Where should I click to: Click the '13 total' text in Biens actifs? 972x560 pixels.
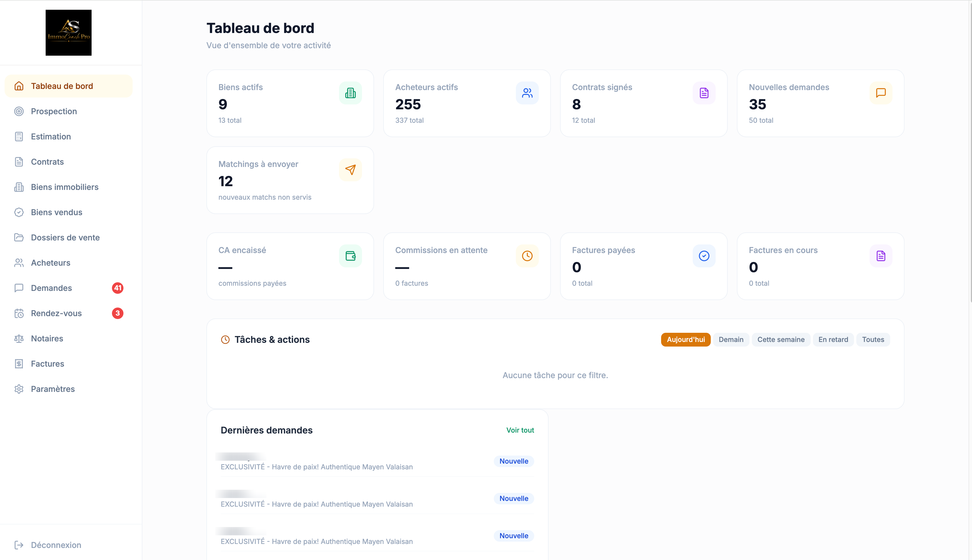230,120
